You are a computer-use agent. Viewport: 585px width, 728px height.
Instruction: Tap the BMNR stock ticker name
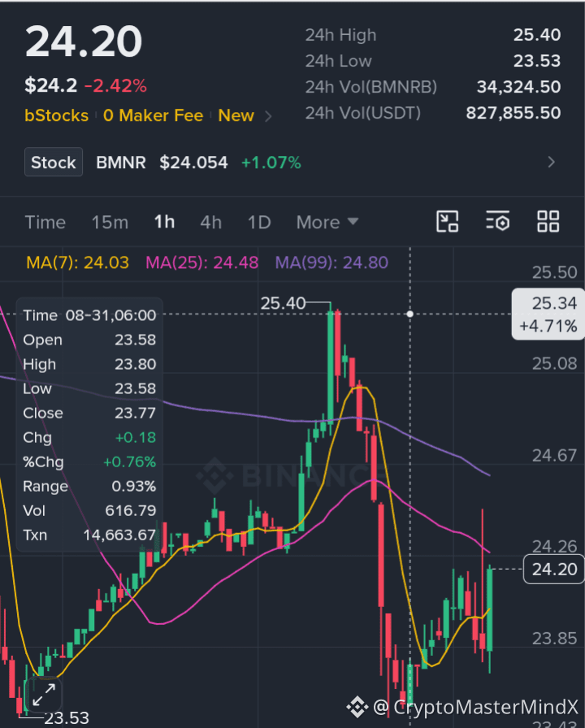pyautogui.click(x=121, y=162)
